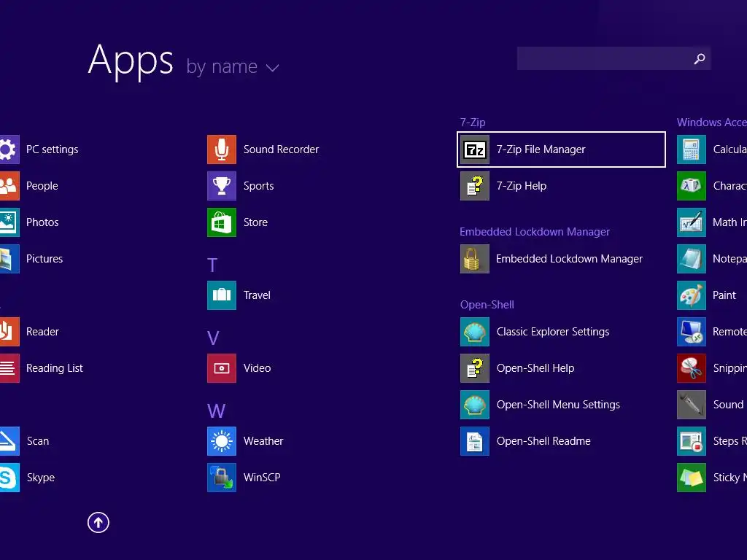Click the search magnifier button

[x=700, y=58]
